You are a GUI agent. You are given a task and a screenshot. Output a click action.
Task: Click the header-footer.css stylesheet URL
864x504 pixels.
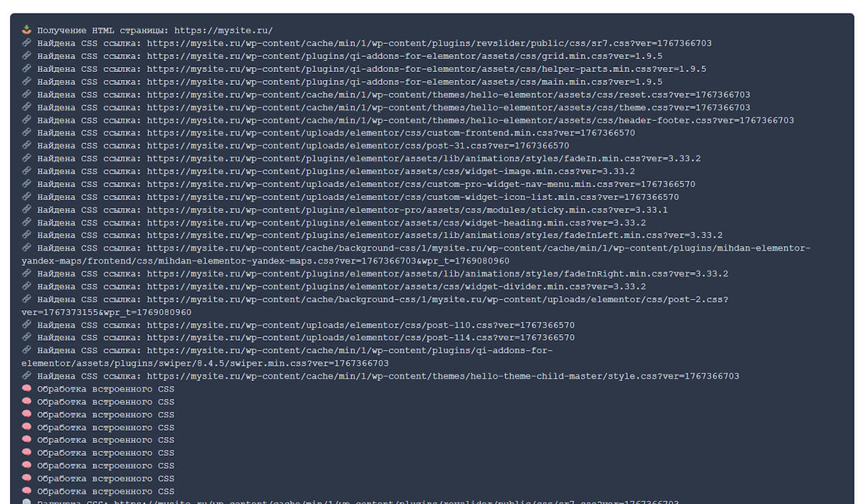tap(470, 120)
